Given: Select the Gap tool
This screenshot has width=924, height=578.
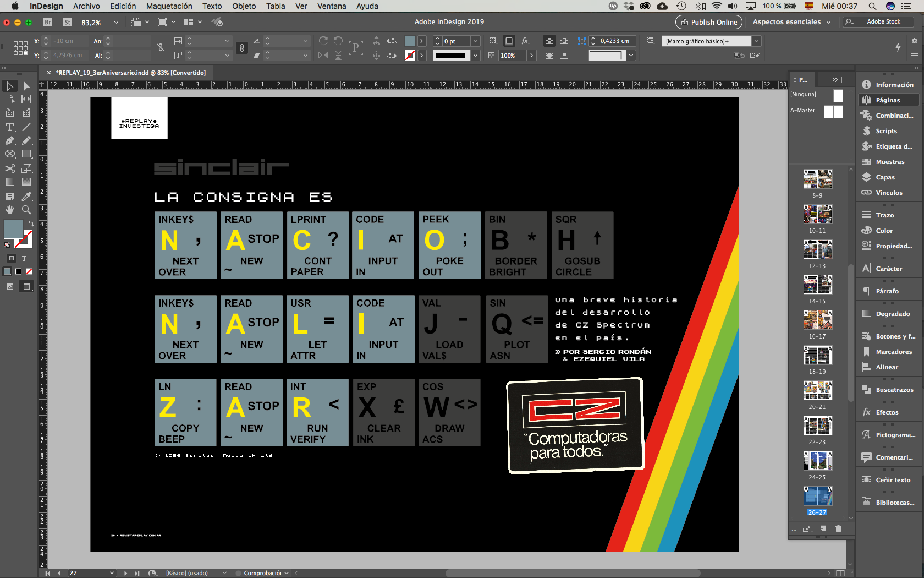Looking at the screenshot, I should pos(26,99).
